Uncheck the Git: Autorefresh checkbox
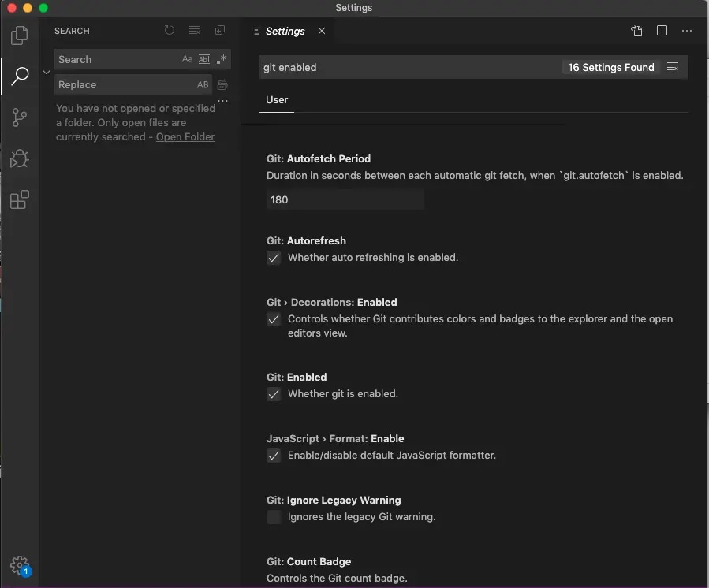709x588 pixels. point(274,258)
